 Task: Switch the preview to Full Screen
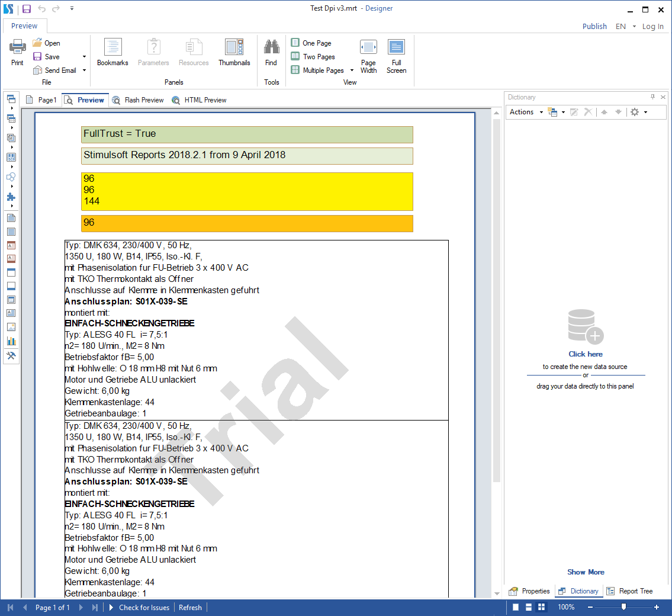(397, 56)
